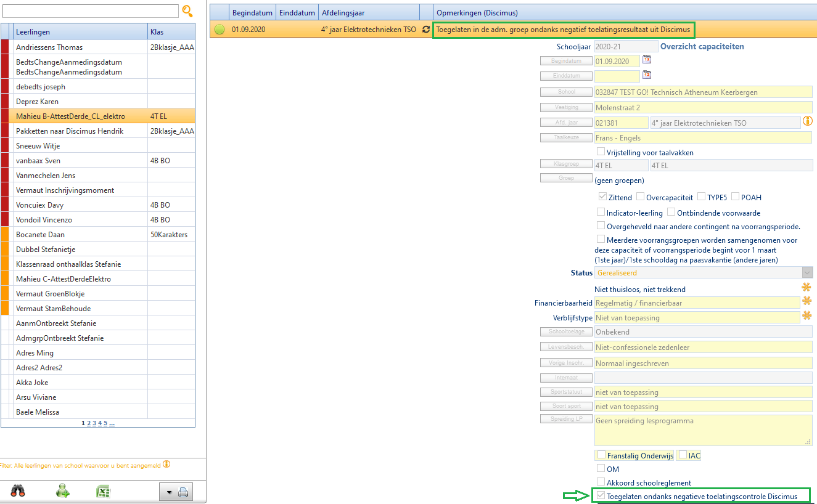This screenshot has height=504, width=817.
Task: Click the refresh arrows icon in the enrollment row
Action: click(425, 29)
